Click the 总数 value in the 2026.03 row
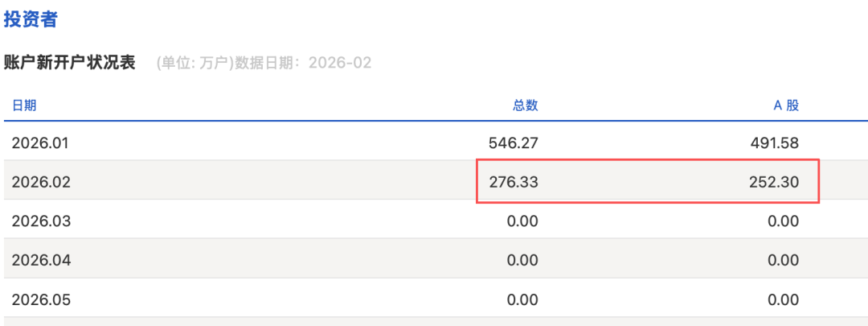The image size is (868, 326). [x=522, y=221]
